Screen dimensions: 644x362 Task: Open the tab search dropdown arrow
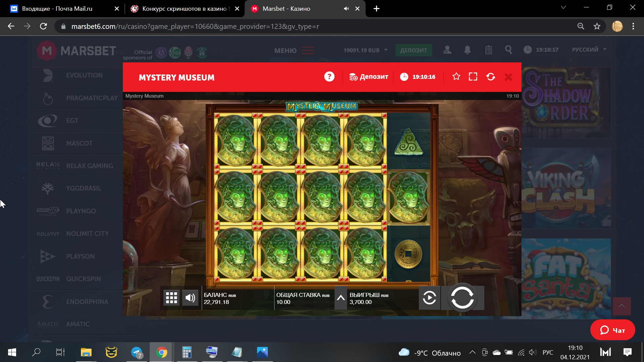pyautogui.click(x=563, y=7)
